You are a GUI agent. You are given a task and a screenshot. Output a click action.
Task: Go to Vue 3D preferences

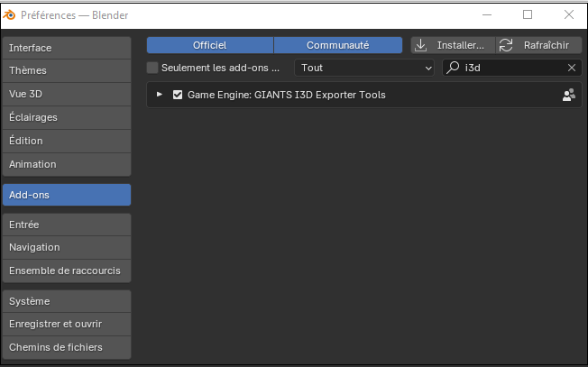click(x=67, y=94)
